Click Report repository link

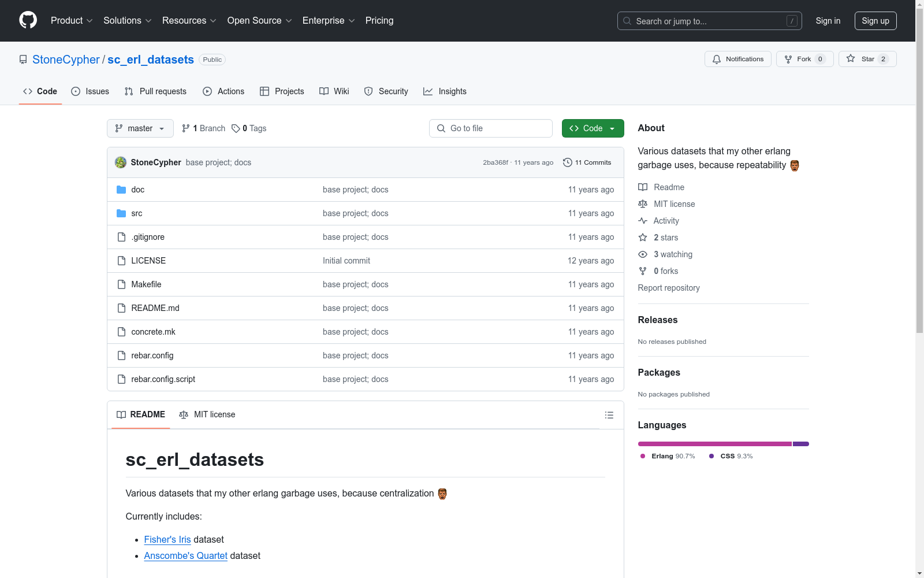(x=669, y=288)
